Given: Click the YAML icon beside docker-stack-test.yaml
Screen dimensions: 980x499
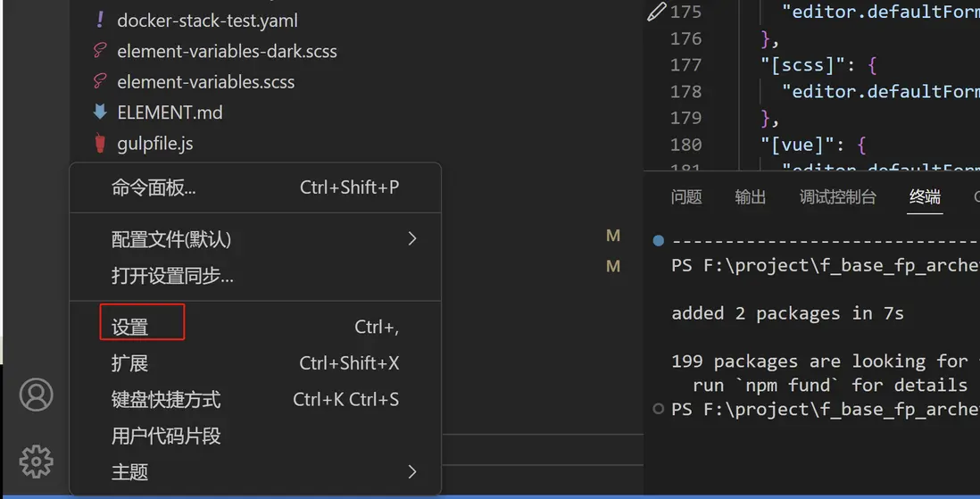Looking at the screenshot, I should click(100, 21).
